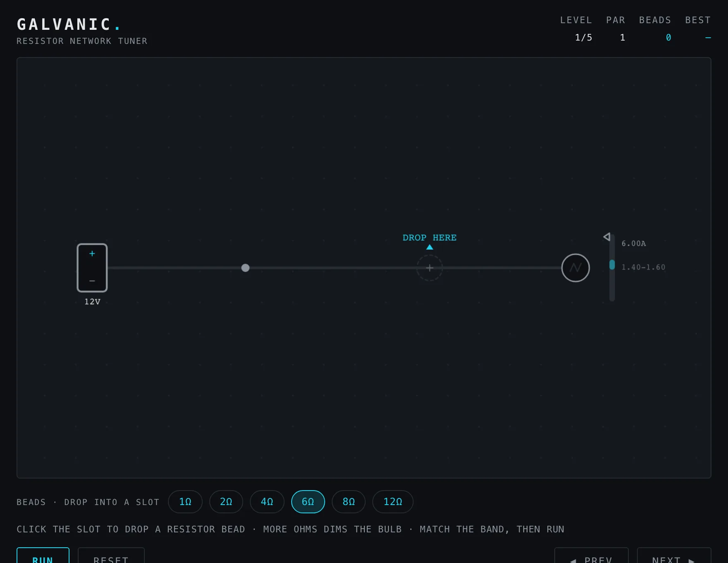Screen dimensions: 728x563
Task: Click the level value 1/5
Action: point(584,38)
